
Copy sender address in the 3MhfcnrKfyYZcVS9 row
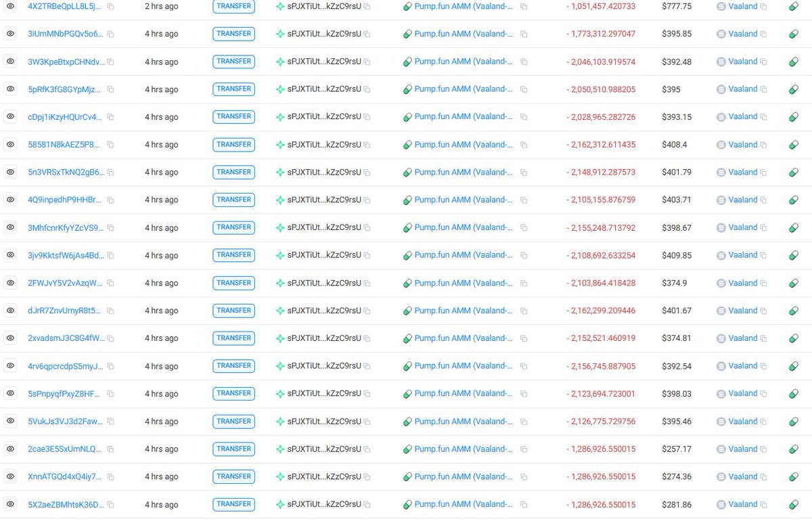(x=367, y=228)
